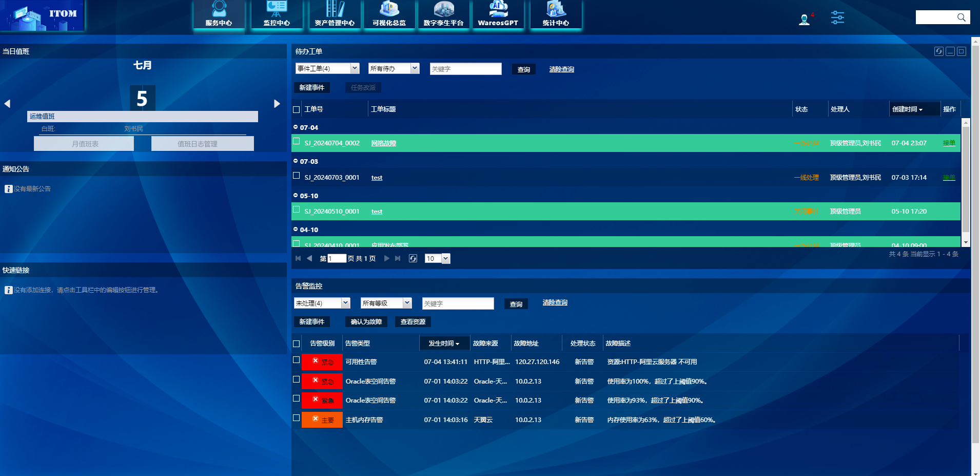The height and width of the screenshot is (476, 980).
Task: Open the 未处理(4) alarm status dropdown
Action: (x=322, y=303)
